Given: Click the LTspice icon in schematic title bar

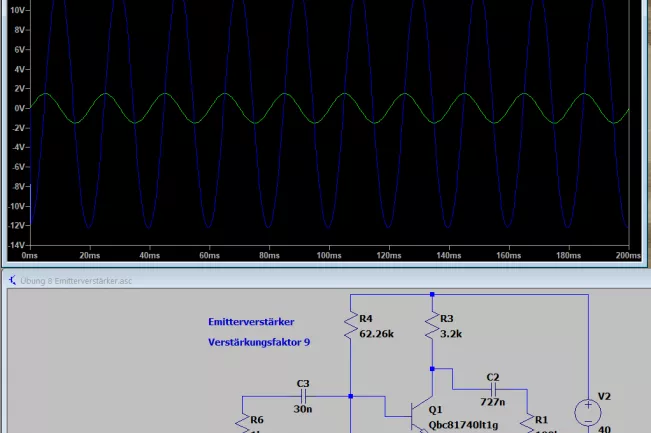Looking at the screenshot, I should coord(12,281).
